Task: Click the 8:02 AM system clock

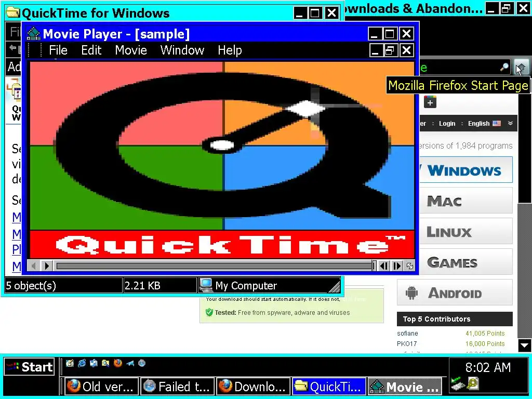Action: coord(488,367)
